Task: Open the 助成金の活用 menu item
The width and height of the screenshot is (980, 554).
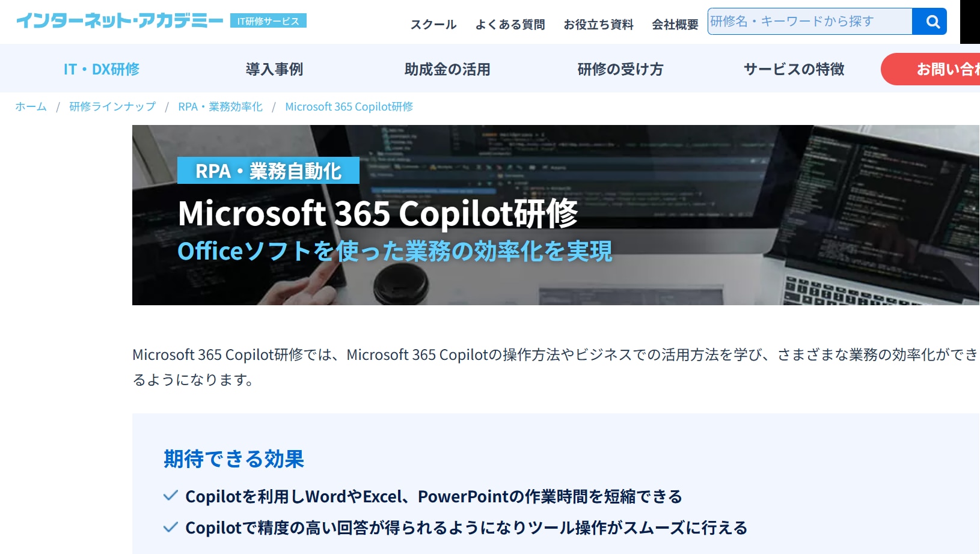Action: point(447,69)
